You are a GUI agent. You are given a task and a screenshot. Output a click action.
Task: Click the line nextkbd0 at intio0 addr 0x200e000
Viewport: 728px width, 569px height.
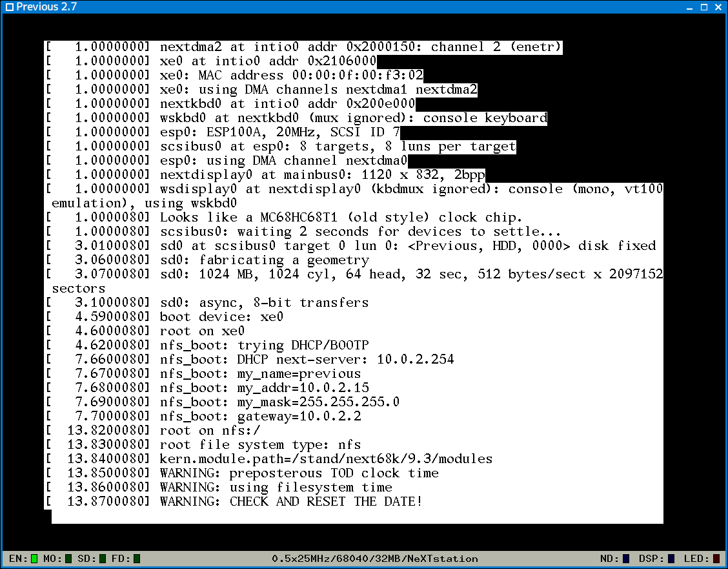230,103
